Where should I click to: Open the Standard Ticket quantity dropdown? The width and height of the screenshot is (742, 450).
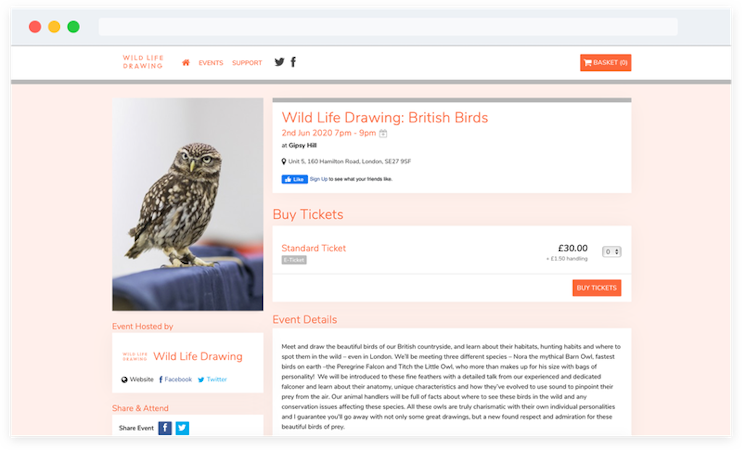[611, 252]
